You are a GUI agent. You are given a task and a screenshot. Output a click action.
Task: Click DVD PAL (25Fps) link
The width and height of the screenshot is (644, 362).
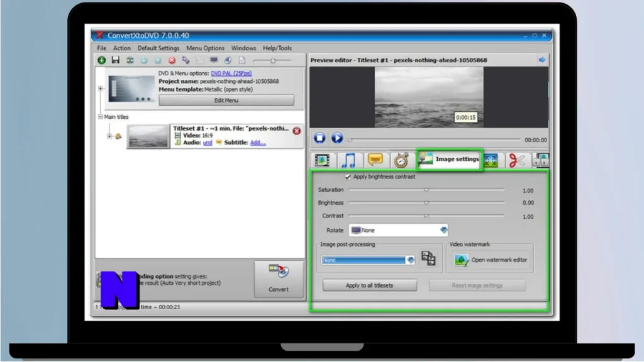(x=231, y=74)
